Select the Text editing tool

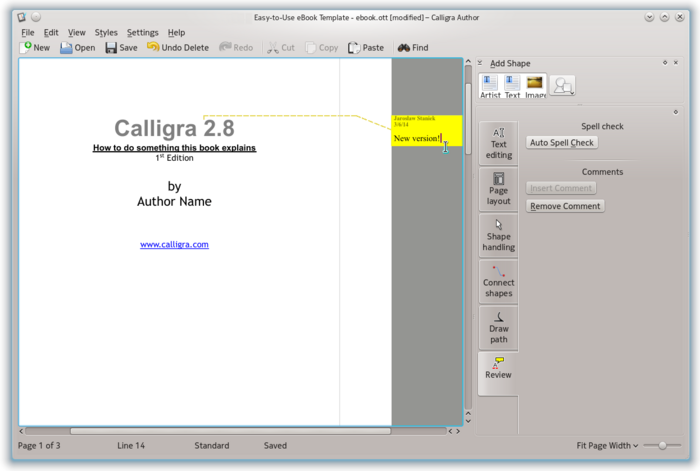coord(498,144)
